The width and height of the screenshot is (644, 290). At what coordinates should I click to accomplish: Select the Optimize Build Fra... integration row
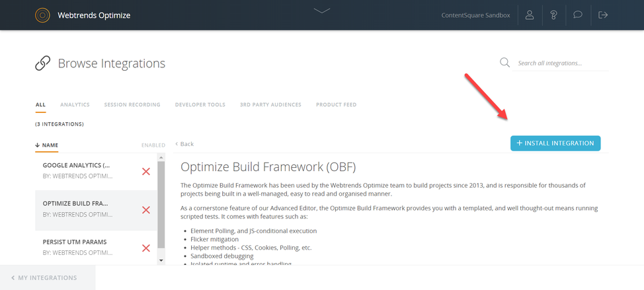click(x=96, y=209)
